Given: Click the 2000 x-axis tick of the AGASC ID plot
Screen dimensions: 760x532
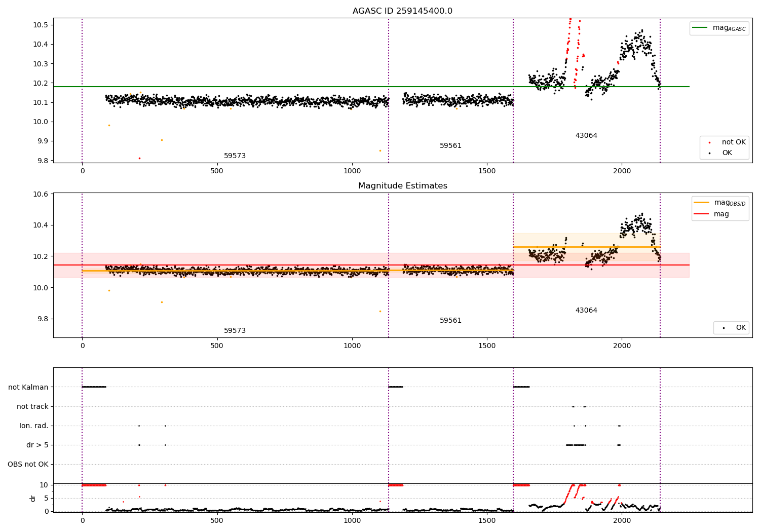Looking at the screenshot, I should click(x=622, y=171).
